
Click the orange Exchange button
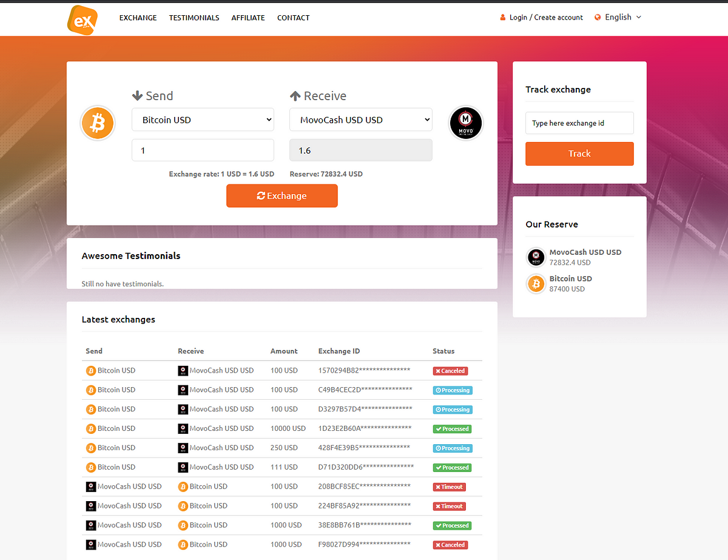[x=282, y=196]
